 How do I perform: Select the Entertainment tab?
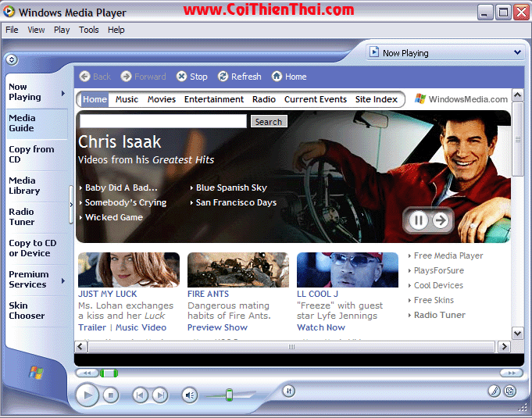tap(214, 99)
